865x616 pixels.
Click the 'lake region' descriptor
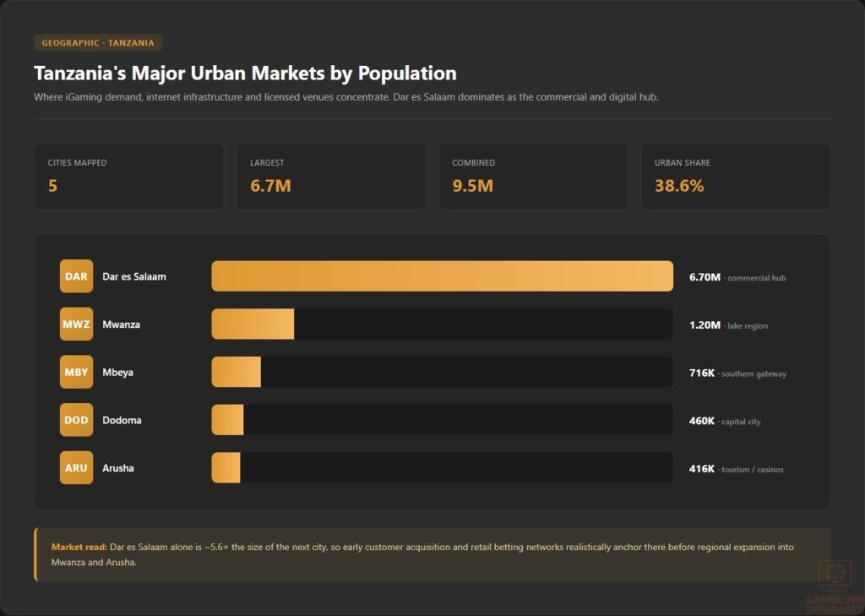[748, 325]
